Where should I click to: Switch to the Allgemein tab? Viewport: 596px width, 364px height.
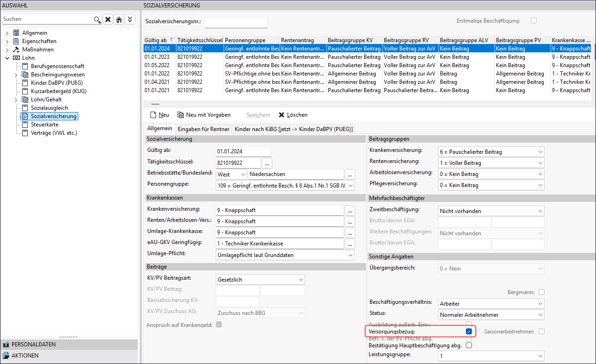pos(160,128)
